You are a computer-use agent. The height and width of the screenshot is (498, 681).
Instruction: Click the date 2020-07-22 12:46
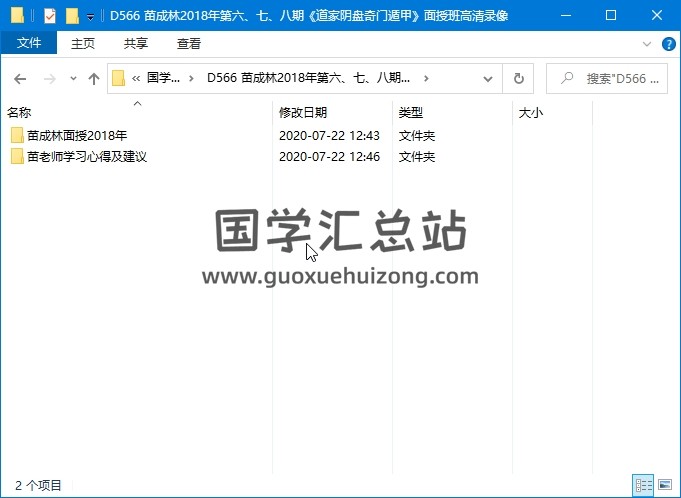point(329,156)
